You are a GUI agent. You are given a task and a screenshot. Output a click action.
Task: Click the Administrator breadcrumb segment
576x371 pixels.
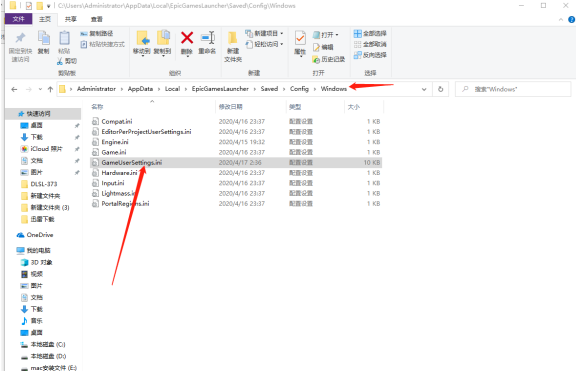point(96,89)
